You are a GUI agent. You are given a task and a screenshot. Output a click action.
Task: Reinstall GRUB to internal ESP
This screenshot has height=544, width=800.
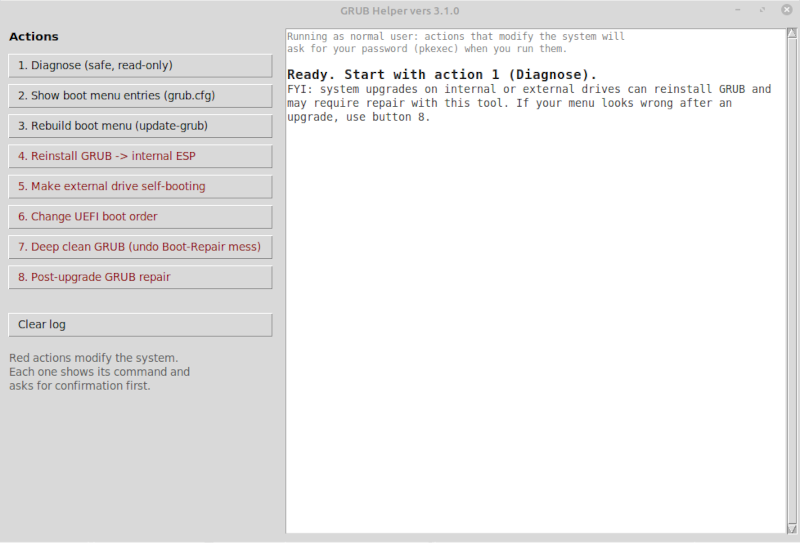140,156
